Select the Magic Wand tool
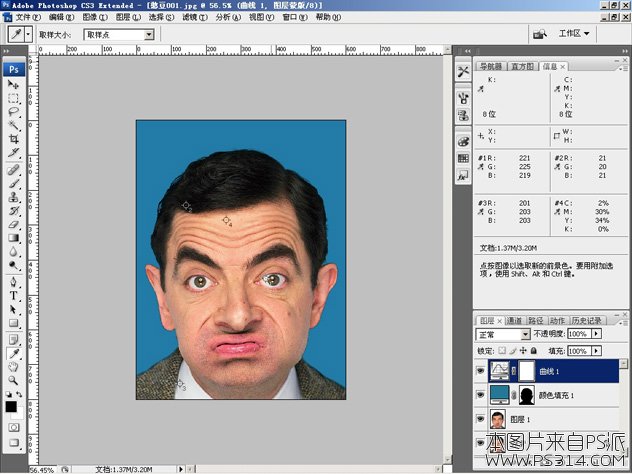This screenshot has height=474, width=632. point(13,125)
